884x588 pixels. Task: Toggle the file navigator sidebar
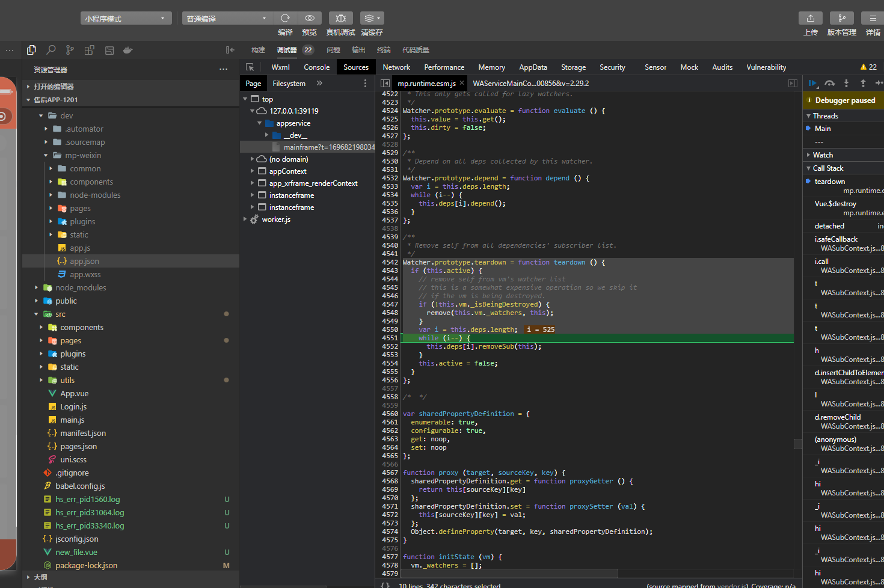pos(385,84)
